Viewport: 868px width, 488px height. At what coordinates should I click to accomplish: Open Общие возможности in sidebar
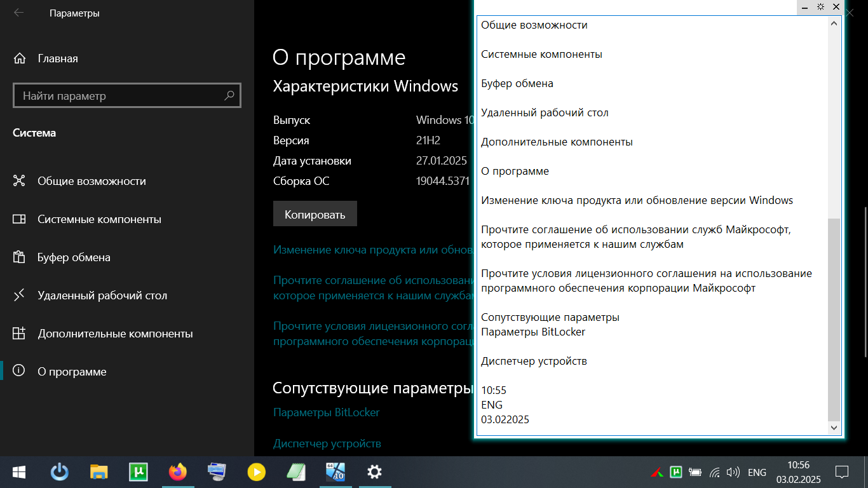(x=92, y=181)
